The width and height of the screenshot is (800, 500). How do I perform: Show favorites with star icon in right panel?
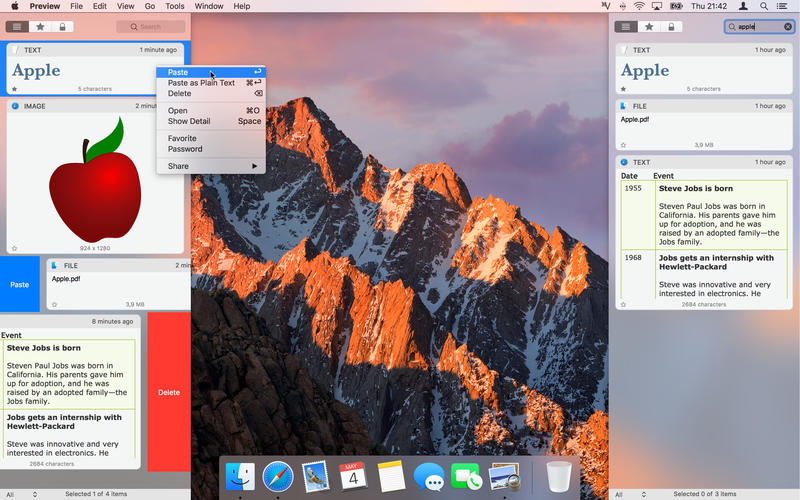[x=649, y=27]
